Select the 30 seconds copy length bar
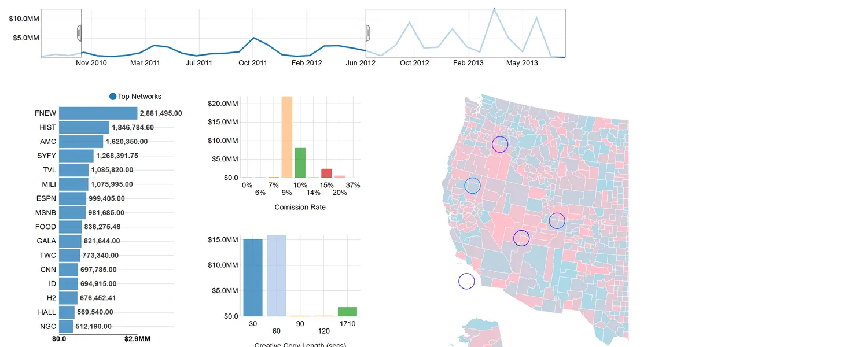The width and height of the screenshot is (868, 347). [253, 278]
